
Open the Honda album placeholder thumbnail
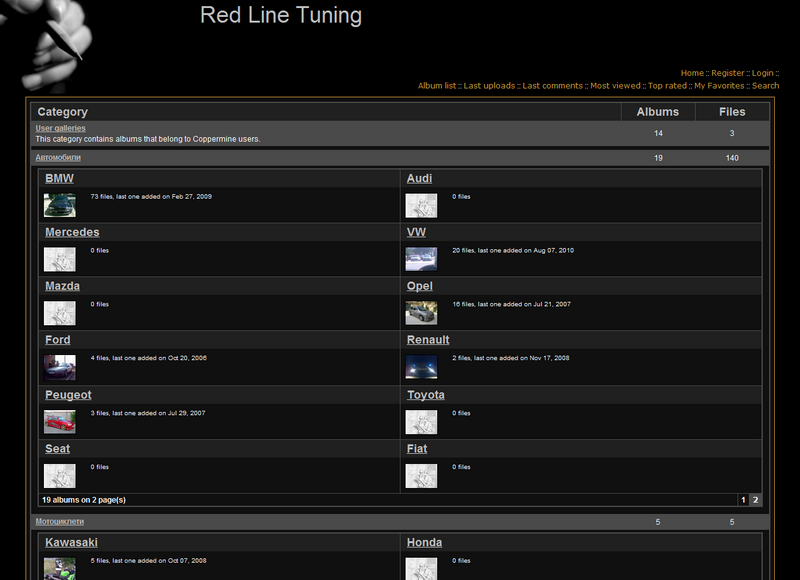[421, 568]
